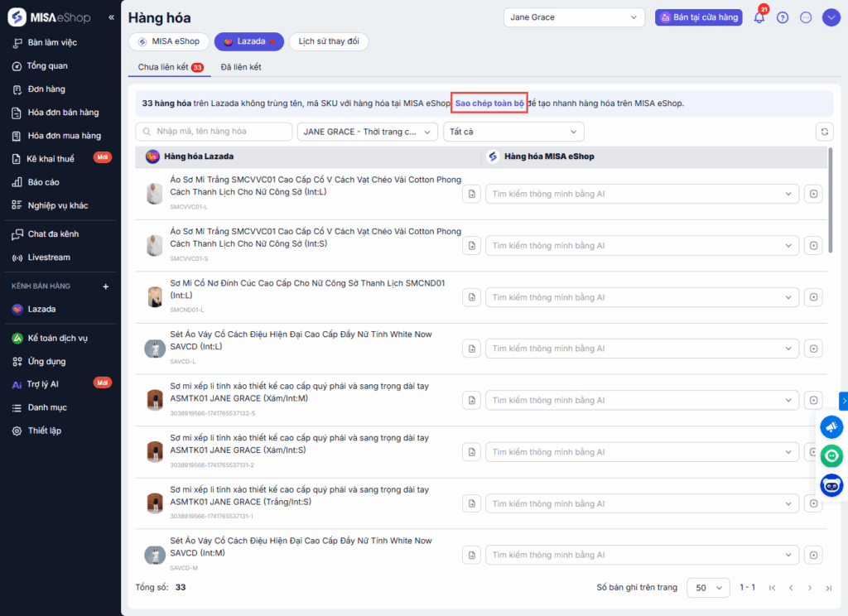
Task: Copy product icon for SMCND01-L row
Action: (x=471, y=297)
